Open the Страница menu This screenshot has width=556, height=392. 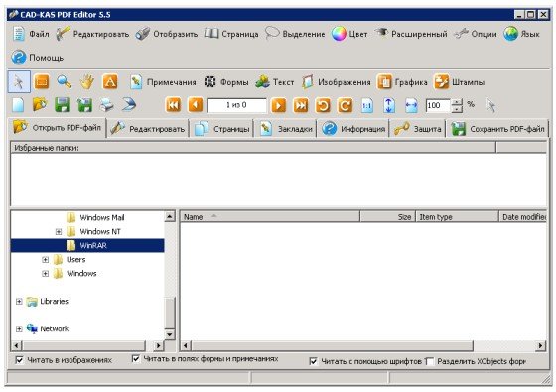click(x=231, y=34)
